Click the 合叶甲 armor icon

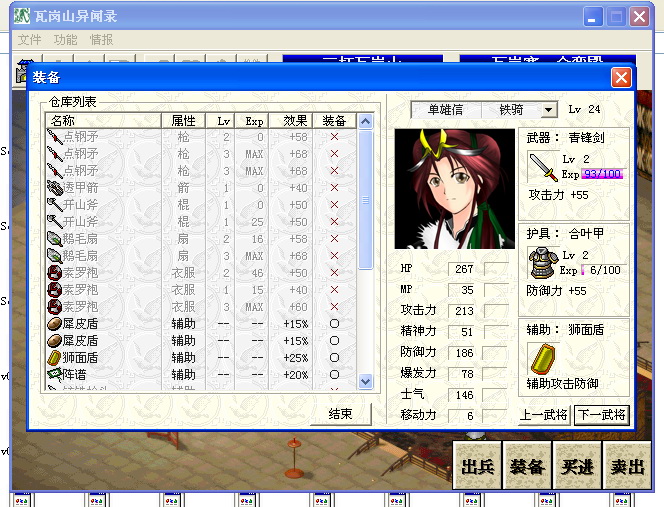(543, 263)
